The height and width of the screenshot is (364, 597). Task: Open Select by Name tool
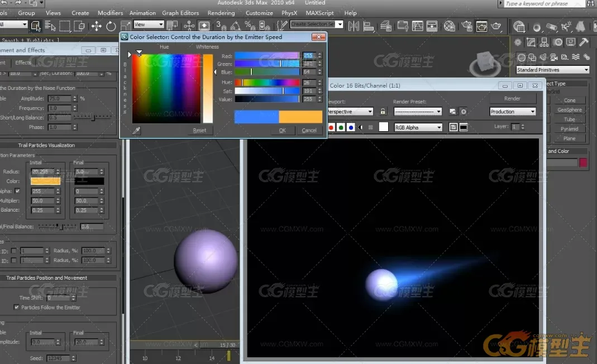50,26
